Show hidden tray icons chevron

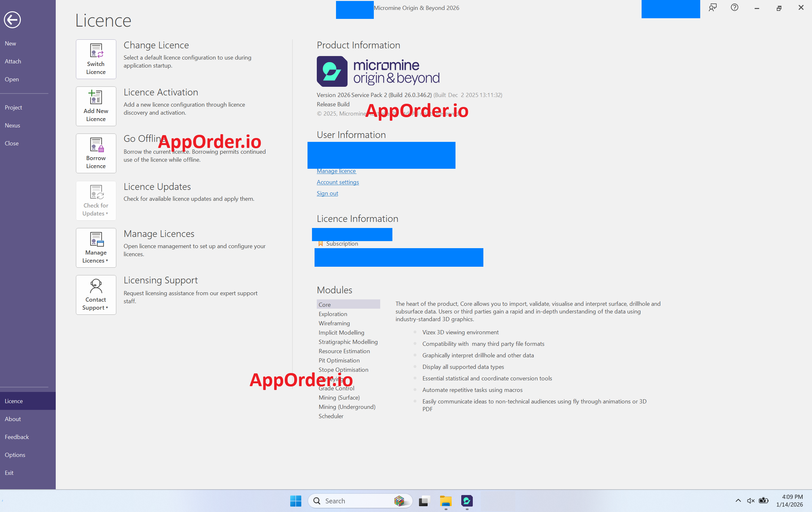click(738, 500)
